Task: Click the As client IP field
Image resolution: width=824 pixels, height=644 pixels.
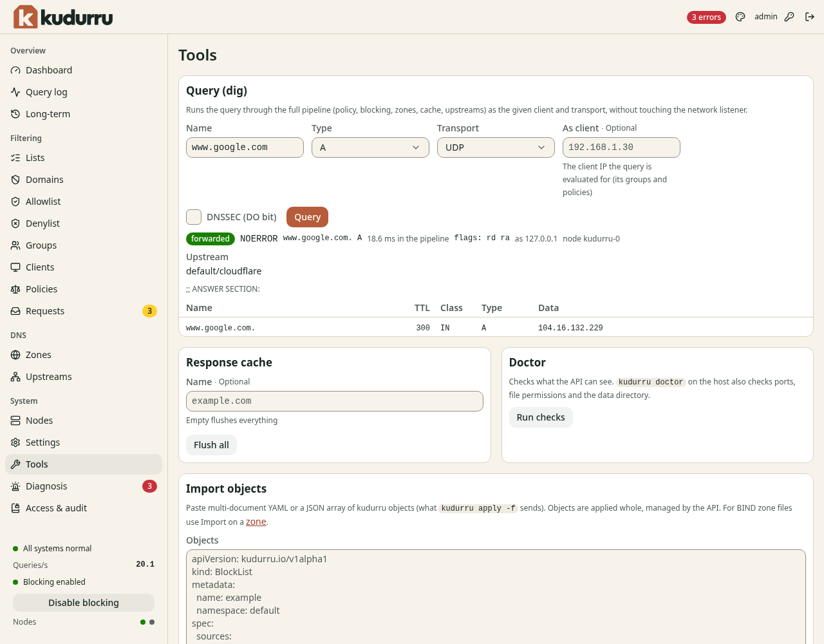Action: 621,147
